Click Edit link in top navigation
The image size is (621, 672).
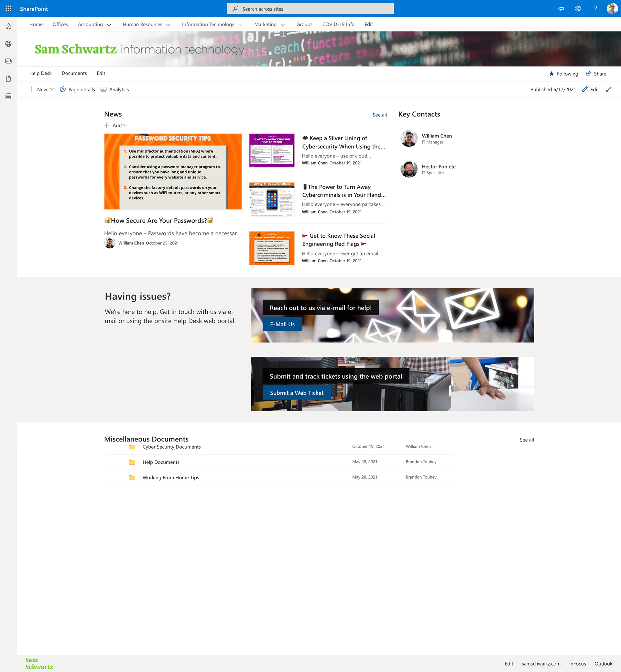coord(369,25)
